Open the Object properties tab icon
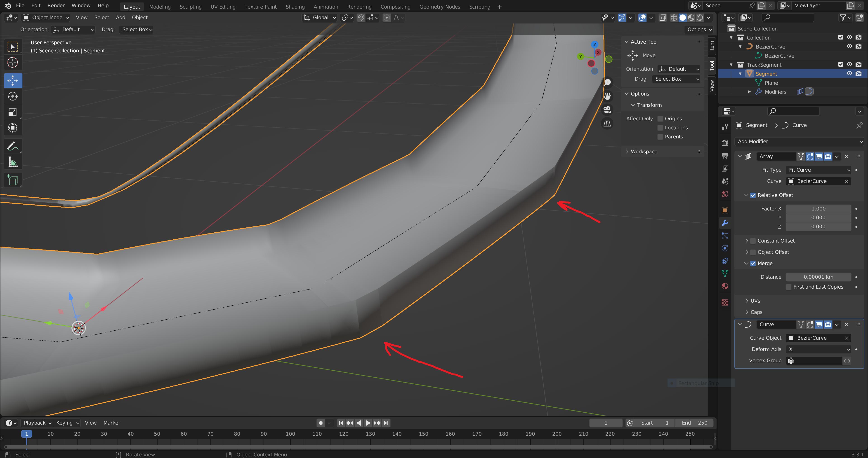This screenshot has width=868, height=458. point(725,210)
